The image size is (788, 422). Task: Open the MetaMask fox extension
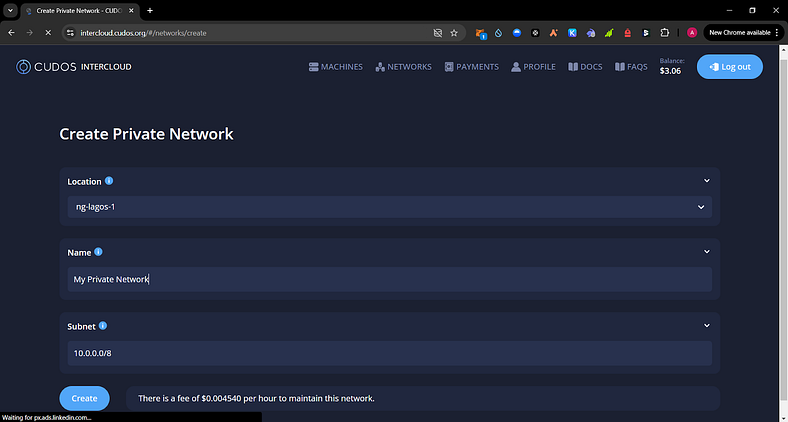coord(480,33)
